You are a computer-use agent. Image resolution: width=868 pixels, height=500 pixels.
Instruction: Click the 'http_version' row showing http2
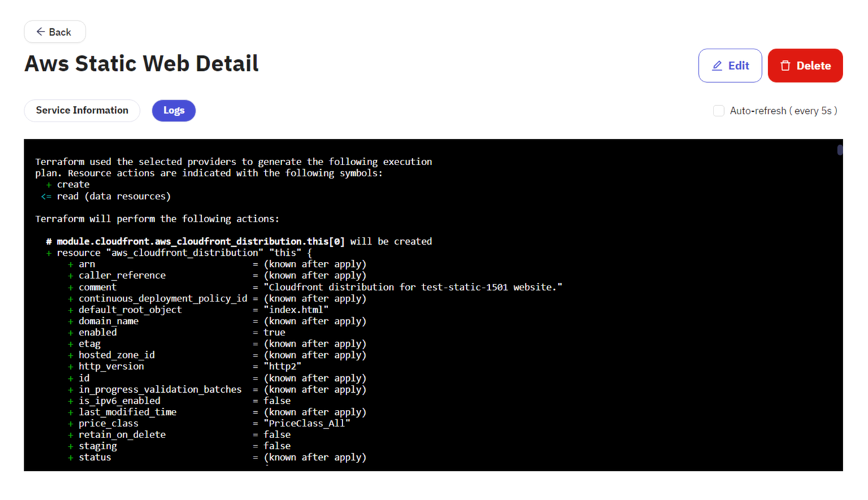click(184, 366)
